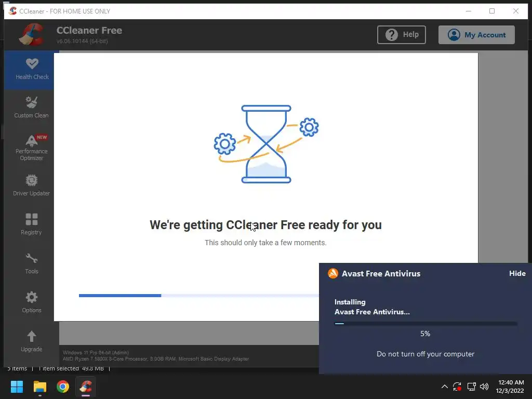Image resolution: width=532 pixels, height=399 pixels.
Task: Open the volume control tray icon
Action: click(484, 387)
